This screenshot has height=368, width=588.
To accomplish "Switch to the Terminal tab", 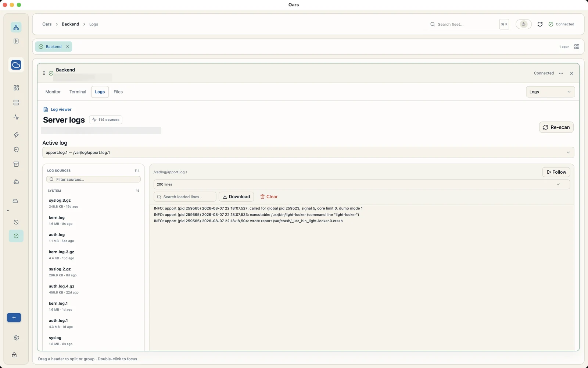I will point(78,92).
